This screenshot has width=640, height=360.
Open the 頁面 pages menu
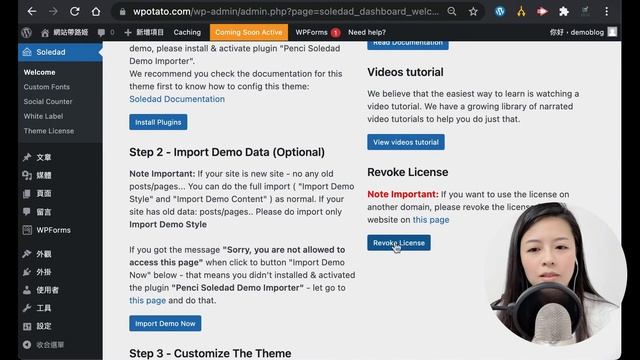[60, 193]
